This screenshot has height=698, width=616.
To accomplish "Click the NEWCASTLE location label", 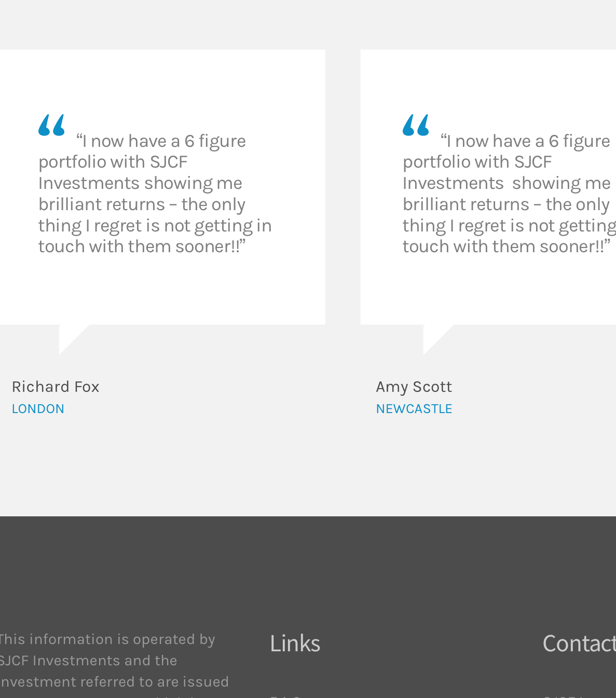I will (x=414, y=409).
